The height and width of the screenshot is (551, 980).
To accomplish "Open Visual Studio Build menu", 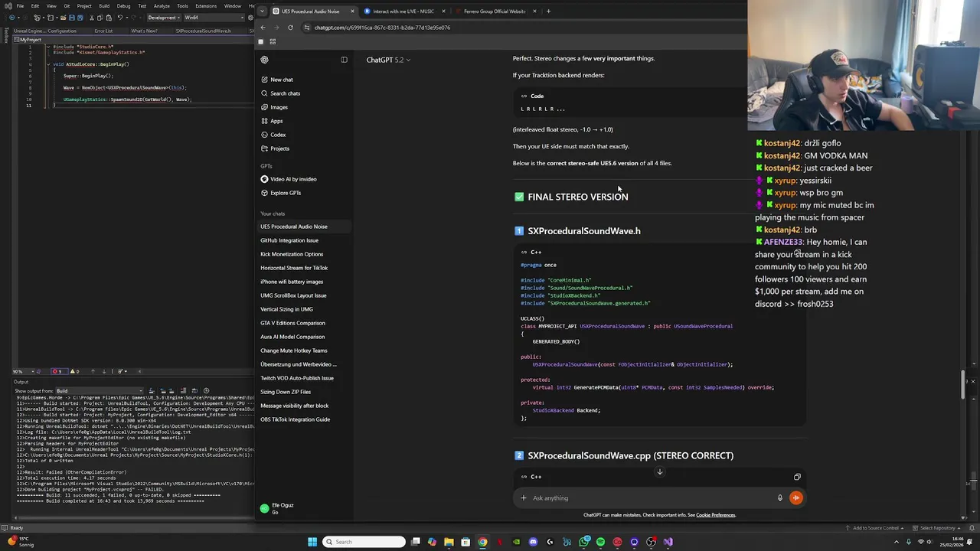I will [104, 5].
